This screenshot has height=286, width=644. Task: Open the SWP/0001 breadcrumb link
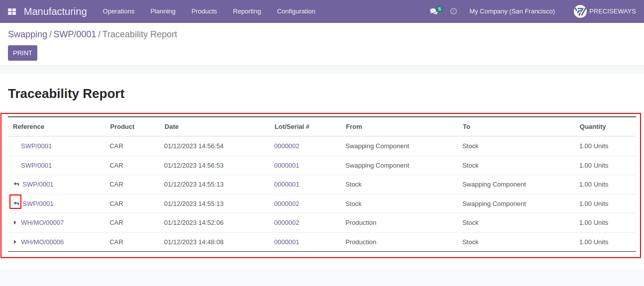point(75,34)
